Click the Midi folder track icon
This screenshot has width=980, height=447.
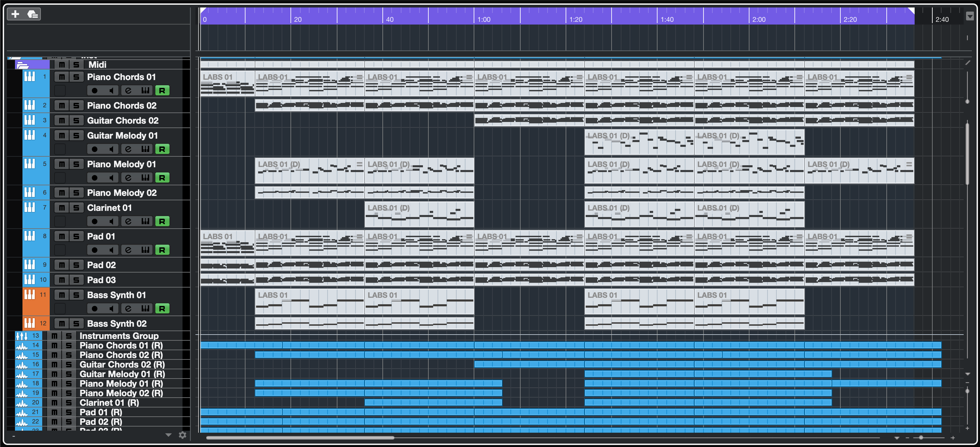click(23, 65)
